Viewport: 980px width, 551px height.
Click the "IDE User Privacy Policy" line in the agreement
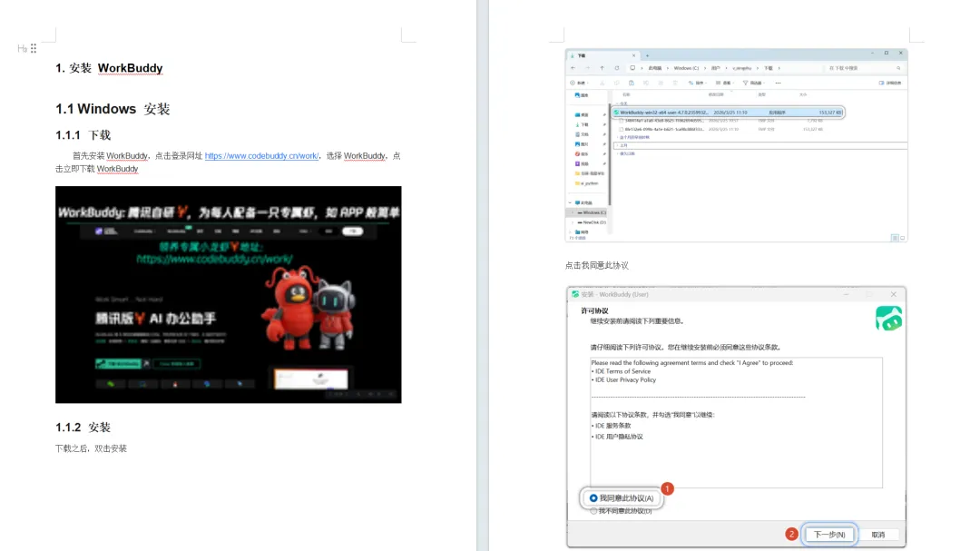click(x=625, y=379)
